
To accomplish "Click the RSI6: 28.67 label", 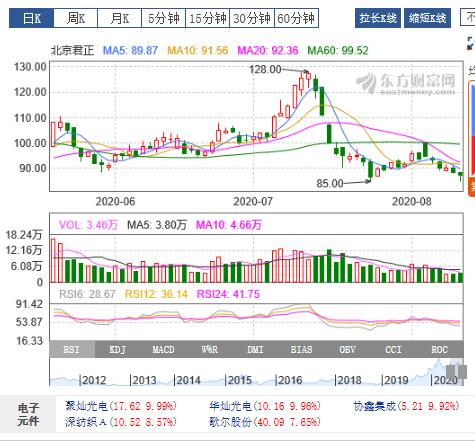I will click(87, 294).
